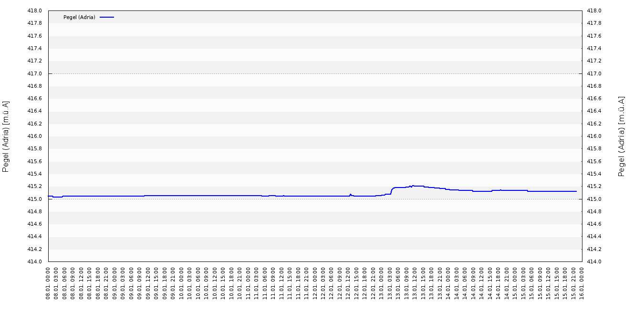Click the left vertical axis title

click(x=6, y=136)
